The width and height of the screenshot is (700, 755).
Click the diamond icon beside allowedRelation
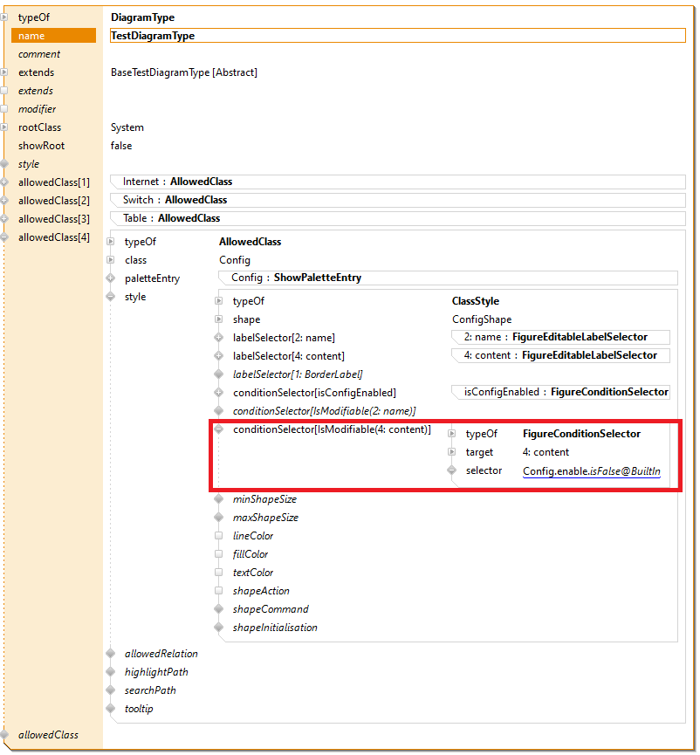click(x=110, y=654)
